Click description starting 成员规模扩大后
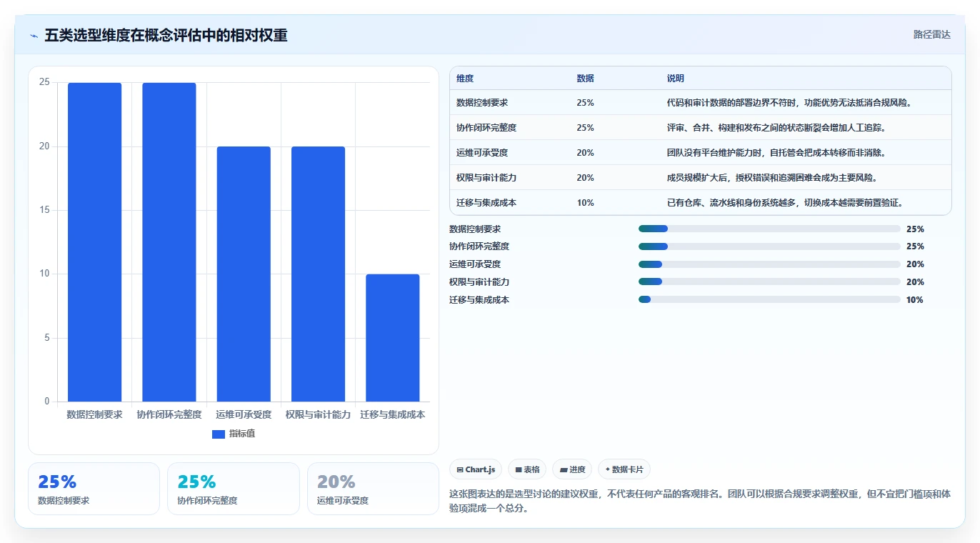The width and height of the screenshot is (980, 543). tap(774, 178)
